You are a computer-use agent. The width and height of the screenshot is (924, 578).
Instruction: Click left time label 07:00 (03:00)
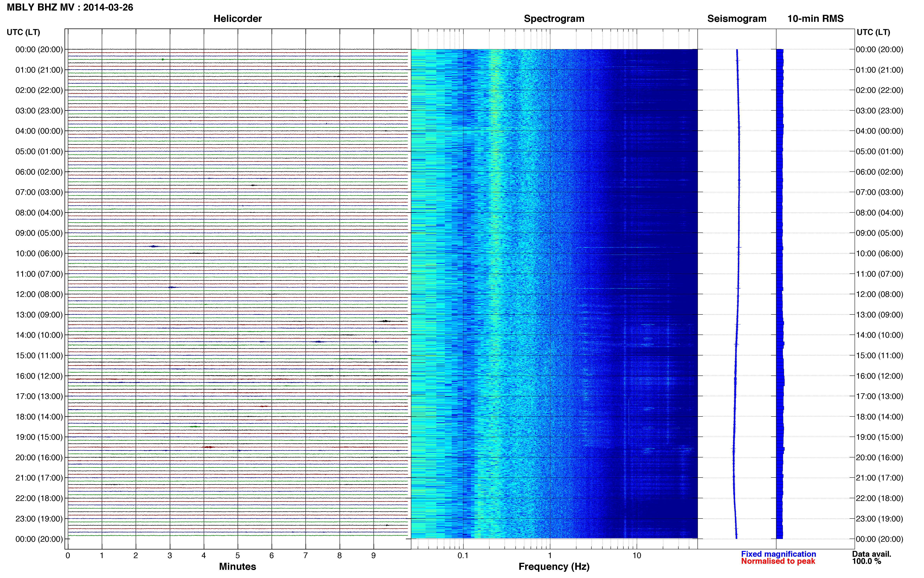click(39, 192)
